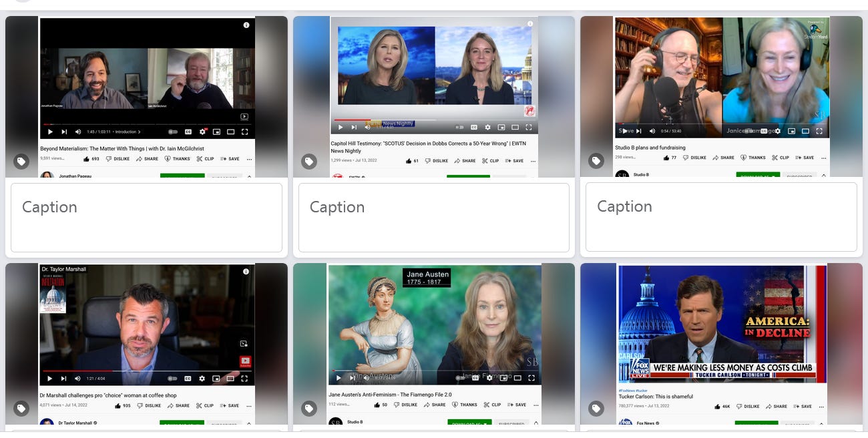The width and height of the screenshot is (868, 438).
Task: Open more actions under Studio B plans video
Action: (x=824, y=158)
